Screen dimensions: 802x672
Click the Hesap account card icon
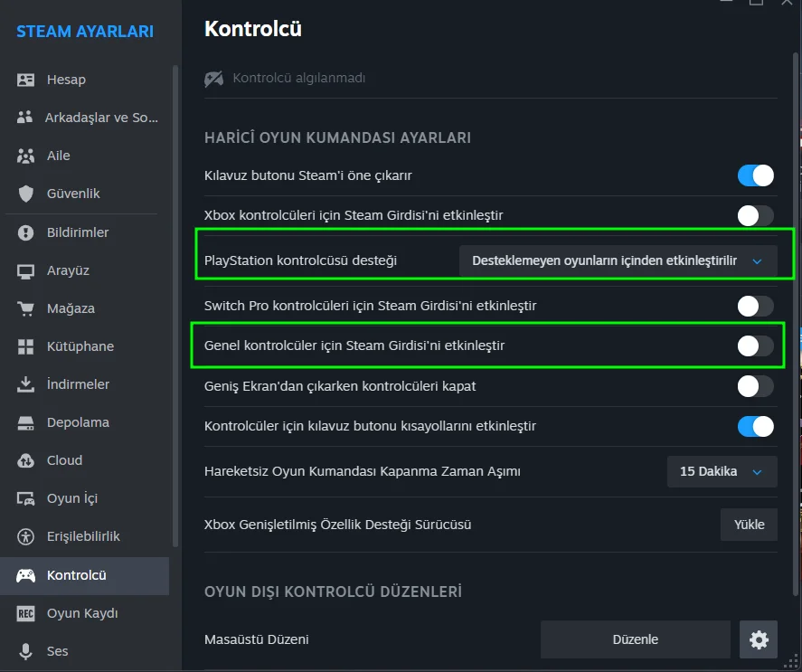(25, 80)
